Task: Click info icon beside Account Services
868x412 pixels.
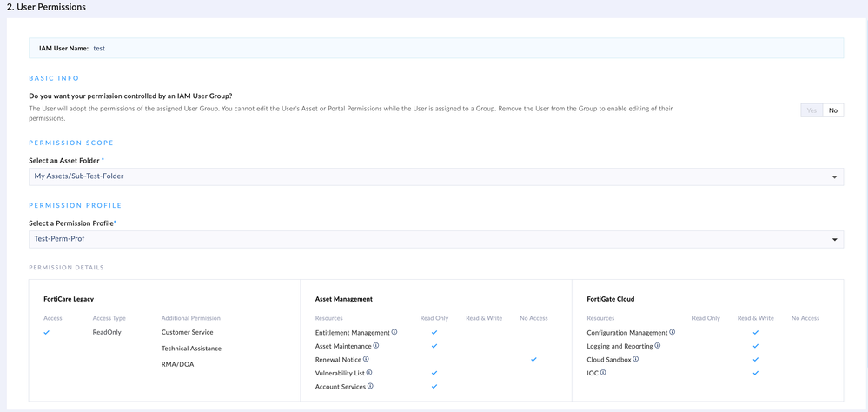Action: (x=370, y=386)
